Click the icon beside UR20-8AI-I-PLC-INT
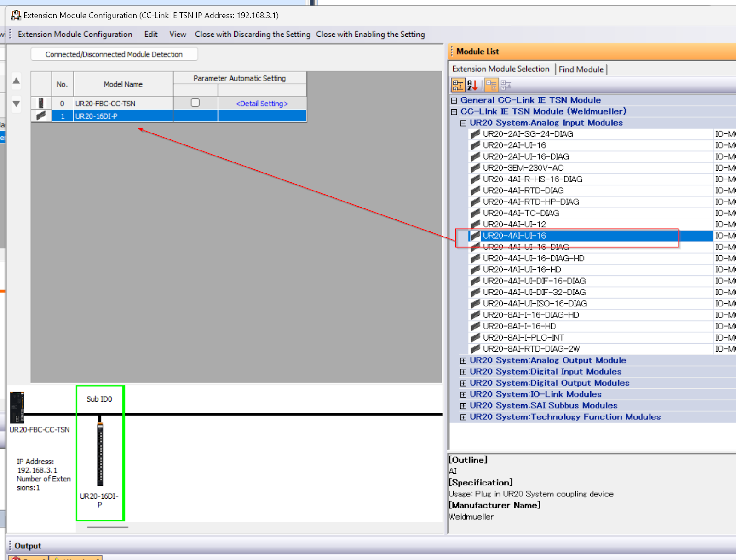This screenshot has height=560, width=736. pyautogui.click(x=475, y=337)
